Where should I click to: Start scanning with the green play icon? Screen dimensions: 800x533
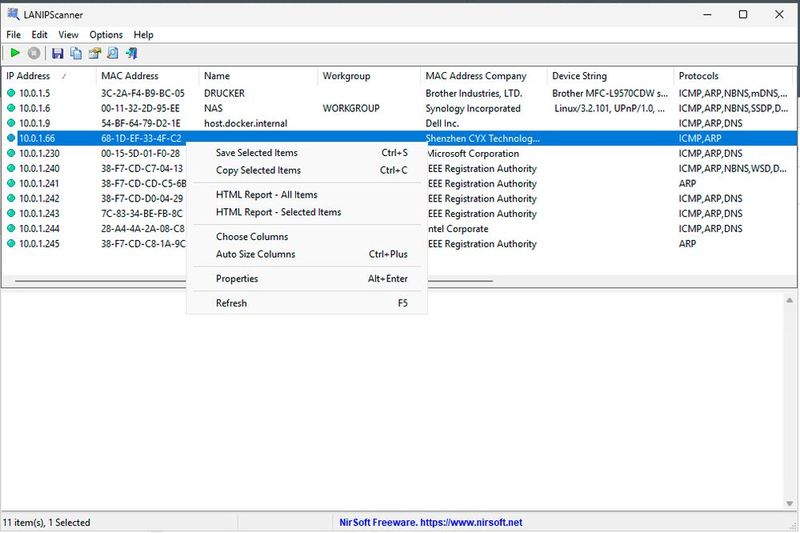point(15,53)
